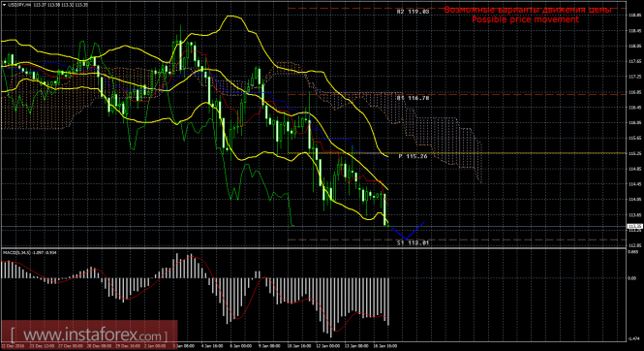Click the blue forecast arrow near S1
Screen dimensions: 644x351
pos(407,231)
